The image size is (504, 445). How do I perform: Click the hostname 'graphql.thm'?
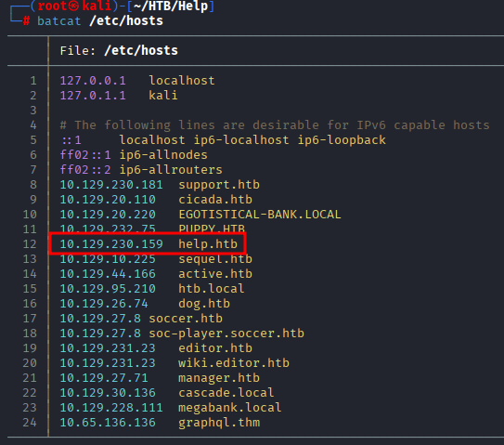point(219,423)
